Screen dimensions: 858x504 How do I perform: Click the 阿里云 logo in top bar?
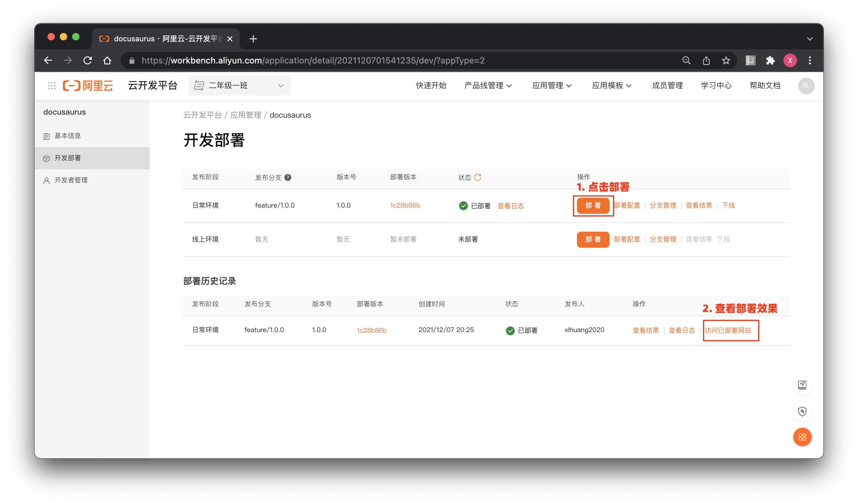point(88,85)
